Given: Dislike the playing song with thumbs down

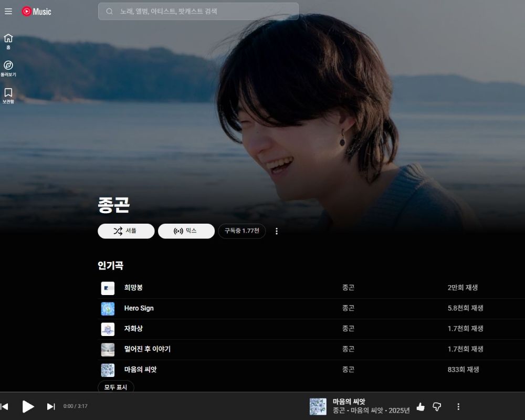Looking at the screenshot, I should [x=437, y=406].
